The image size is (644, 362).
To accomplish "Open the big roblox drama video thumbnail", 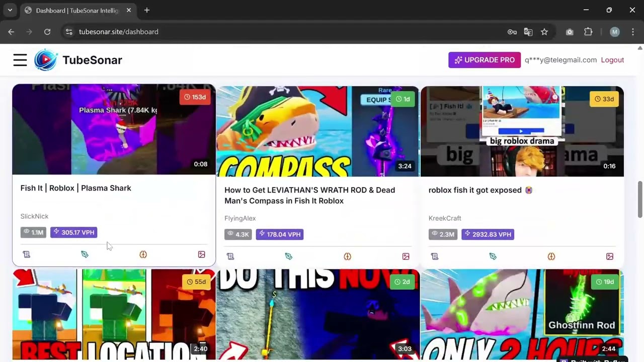I will [x=522, y=131].
